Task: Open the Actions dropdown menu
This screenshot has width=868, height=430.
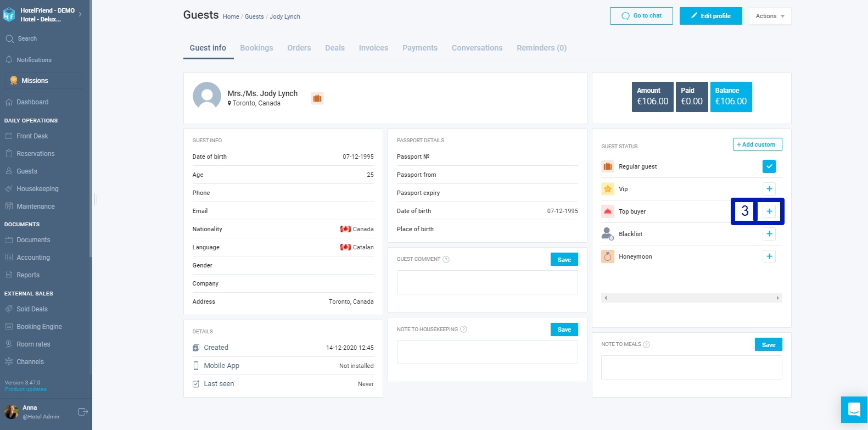Action: (x=770, y=16)
